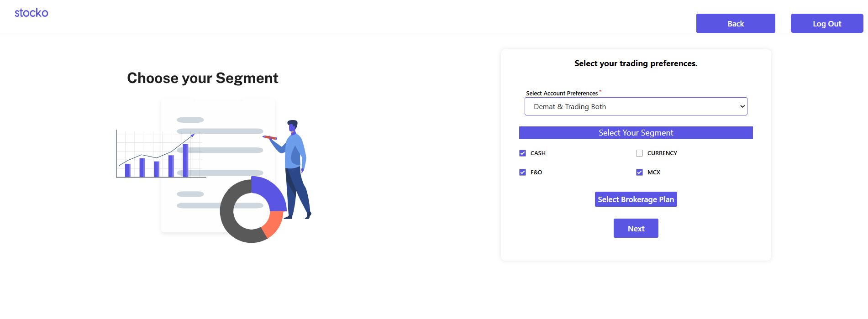The image size is (868, 319).
Task: Uncheck the CASH segment checkbox
Action: pos(522,153)
